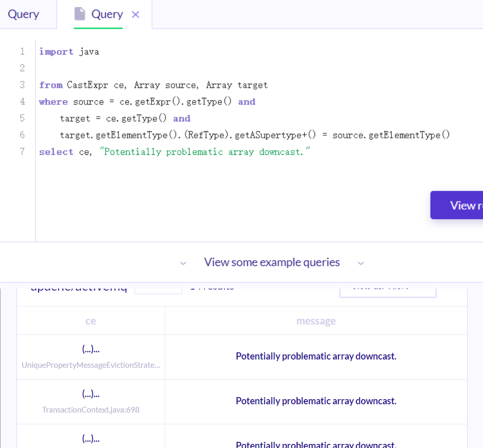483x448 pixels.
Task: Click the file icon on Query tab
Action: click(x=80, y=14)
